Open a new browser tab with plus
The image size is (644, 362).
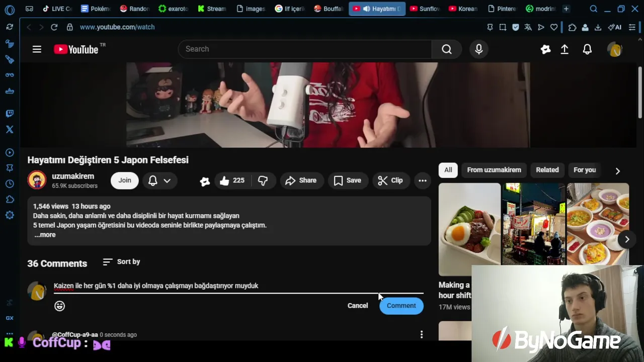click(566, 9)
